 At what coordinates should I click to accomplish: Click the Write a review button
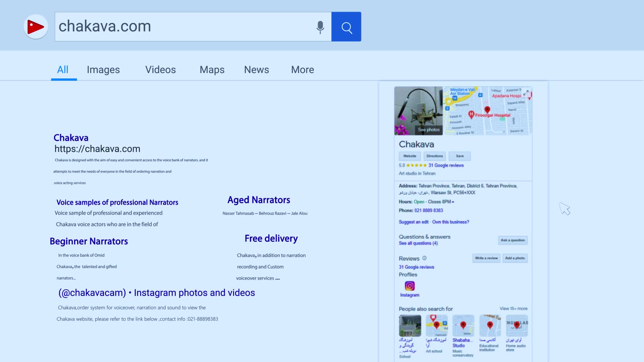tap(486, 258)
